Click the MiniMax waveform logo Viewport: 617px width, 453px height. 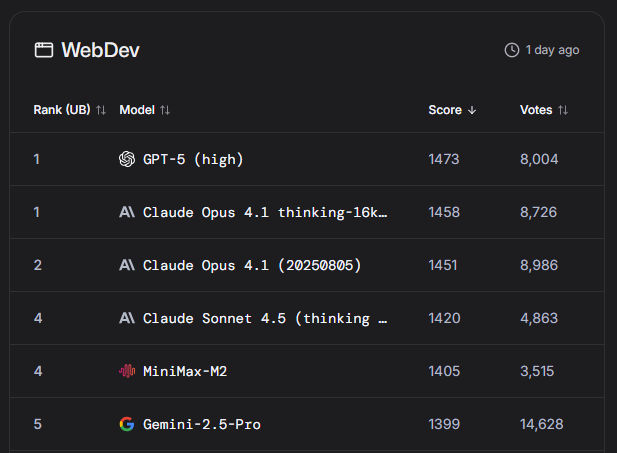click(127, 371)
